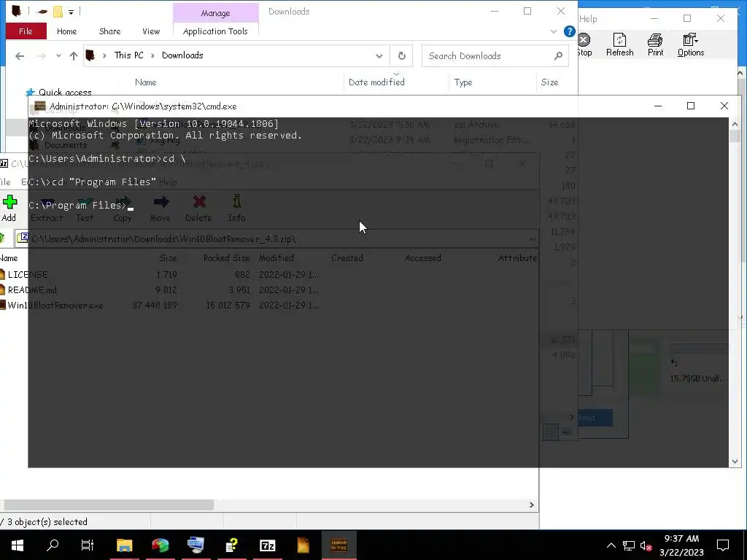Click the Explorer window icon in title bar
The width and height of the screenshot is (747, 560).
tap(17, 11)
